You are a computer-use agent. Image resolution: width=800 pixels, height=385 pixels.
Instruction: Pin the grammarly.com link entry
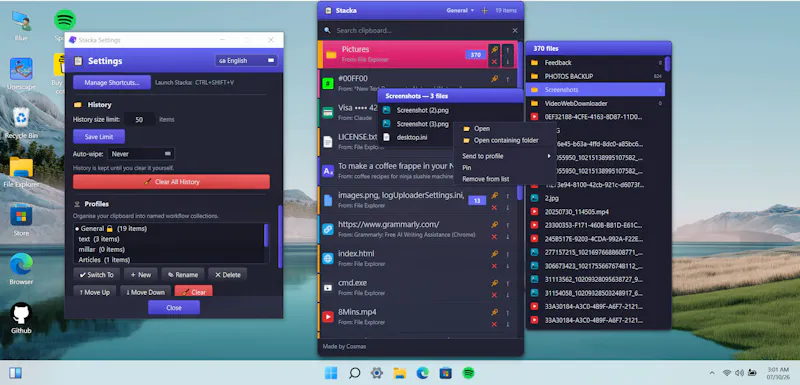point(494,225)
